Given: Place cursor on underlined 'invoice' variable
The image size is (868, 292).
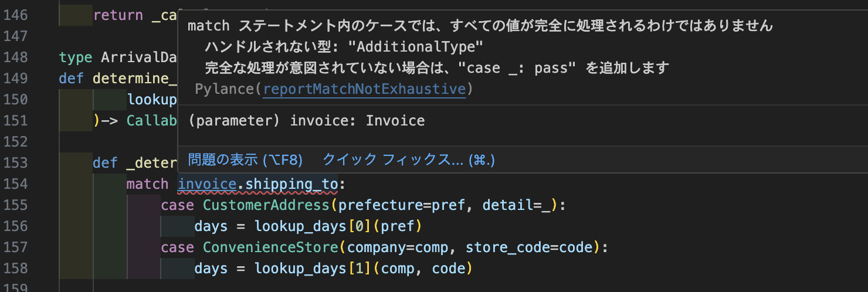Looking at the screenshot, I should (x=207, y=184).
